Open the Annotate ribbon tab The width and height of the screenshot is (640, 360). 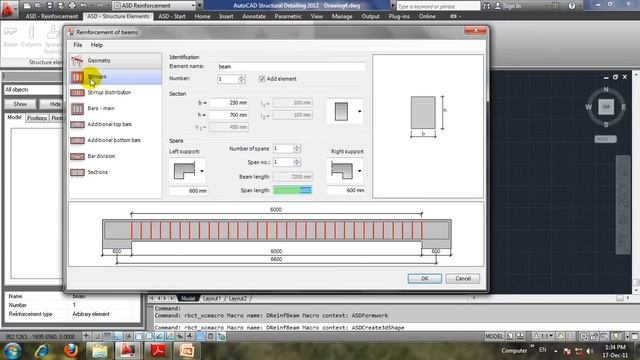tap(254, 16)
